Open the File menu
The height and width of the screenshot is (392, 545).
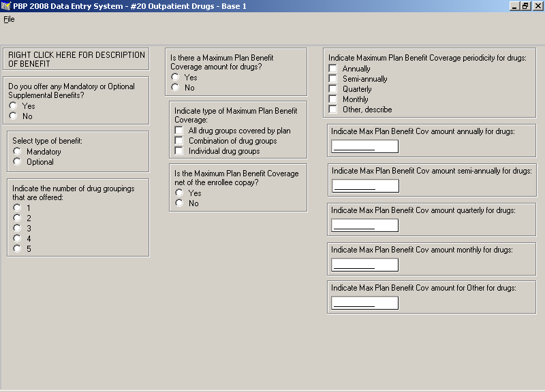click(x=9, y=19)
